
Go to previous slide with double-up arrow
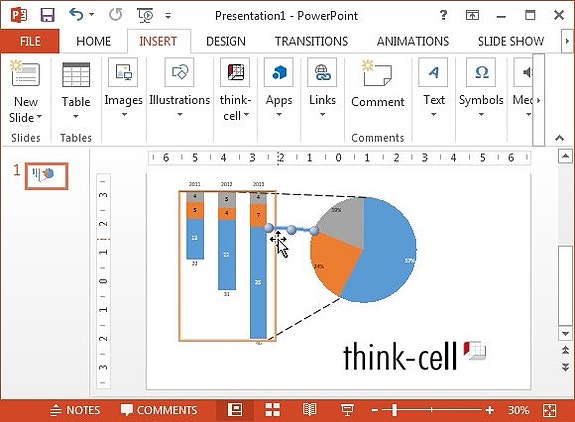pyautogui.click(x=565, y=350)
